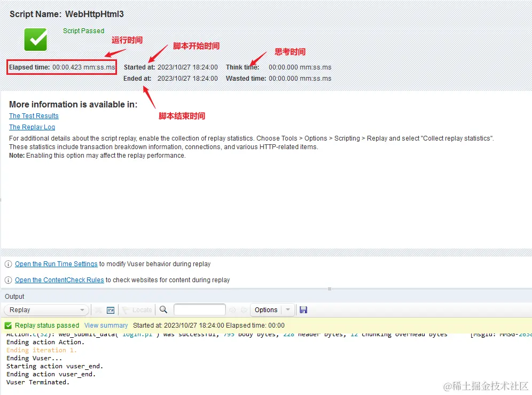The width and height of the screenshot is (532, 395).
Task: Click the Options button in Output toolbar
Action: (x=266, y=310)
